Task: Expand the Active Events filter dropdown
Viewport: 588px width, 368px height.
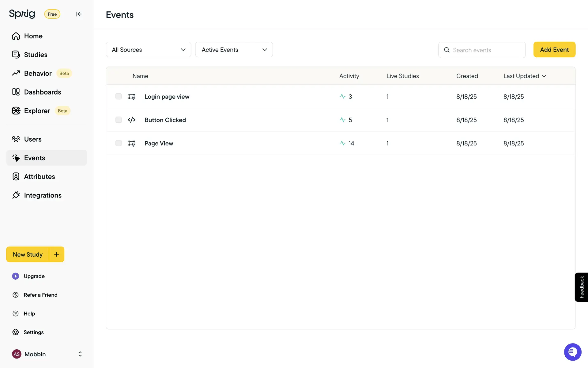Action: [x=234, y=50]
